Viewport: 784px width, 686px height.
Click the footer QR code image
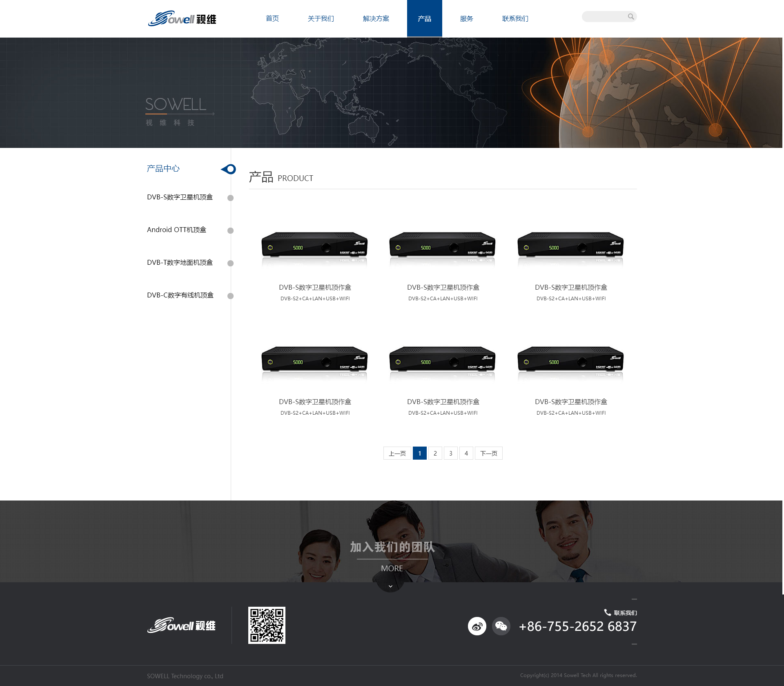pos(267,625)
